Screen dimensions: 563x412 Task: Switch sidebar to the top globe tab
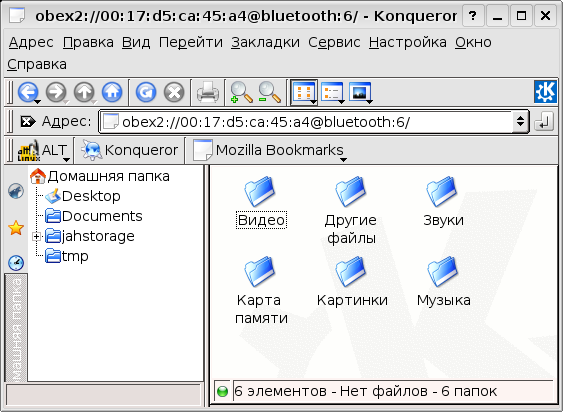click(16, 191)
